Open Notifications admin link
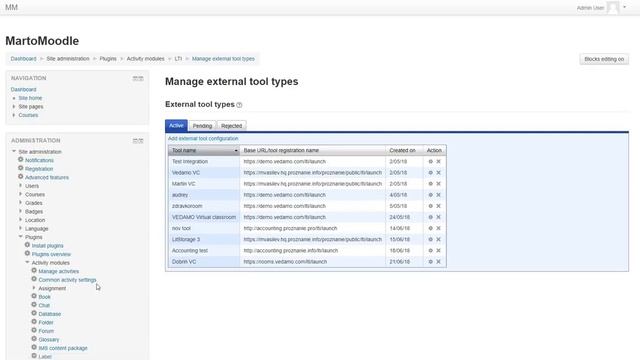 pyautogui.click(x=39, y=160)
